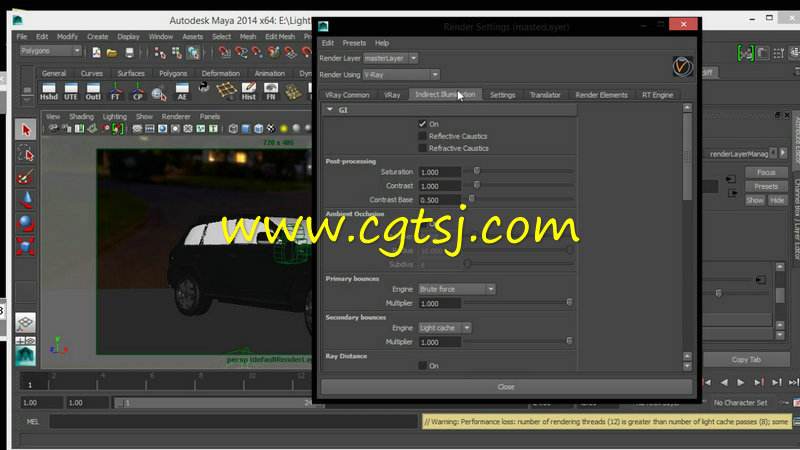Open the Render Using V-Ray dropdown
The height and width of the screenshot is (450, 800).
pyautogui.click(x=401, y=74)
